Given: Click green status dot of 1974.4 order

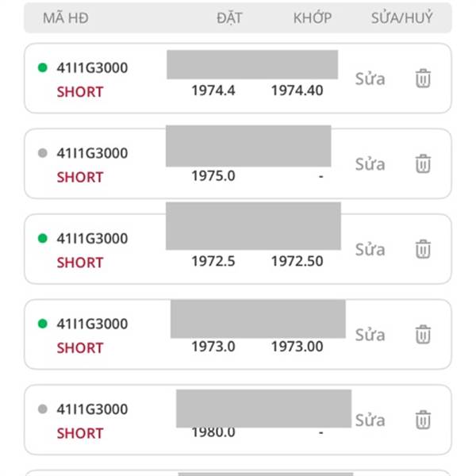Looking at the screenshot, I should pos(43,67).
